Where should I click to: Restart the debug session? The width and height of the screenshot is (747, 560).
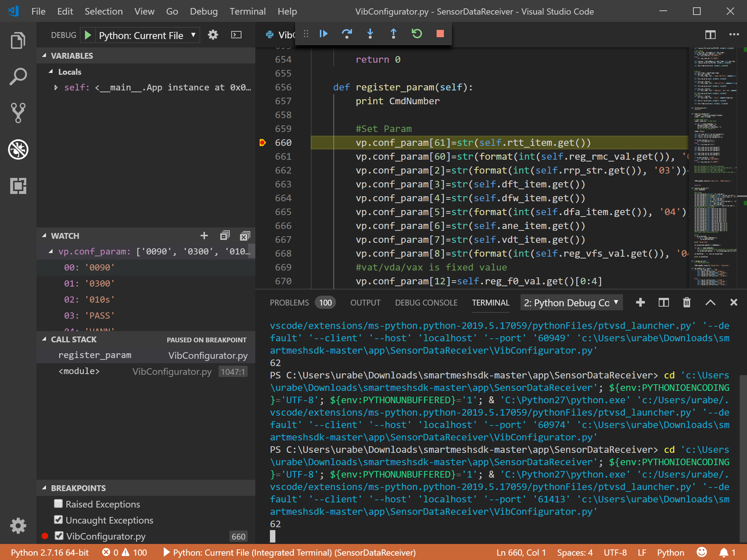coord(417,34)
